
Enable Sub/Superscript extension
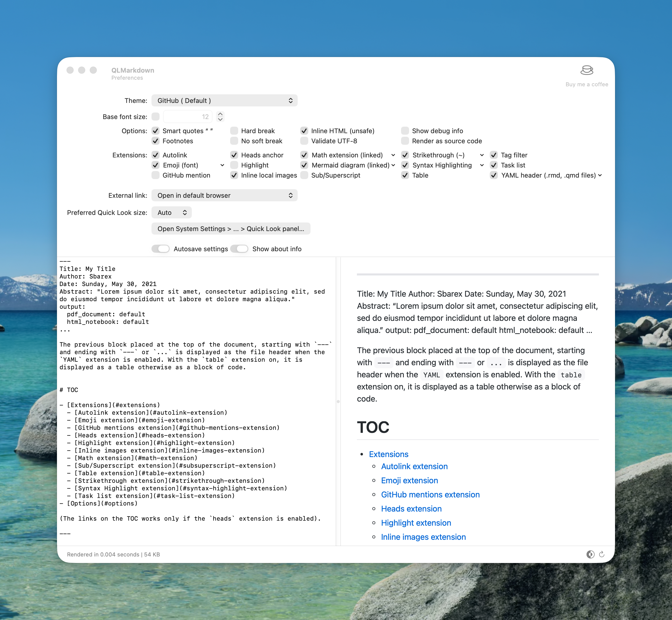click(x=304, y=175)
